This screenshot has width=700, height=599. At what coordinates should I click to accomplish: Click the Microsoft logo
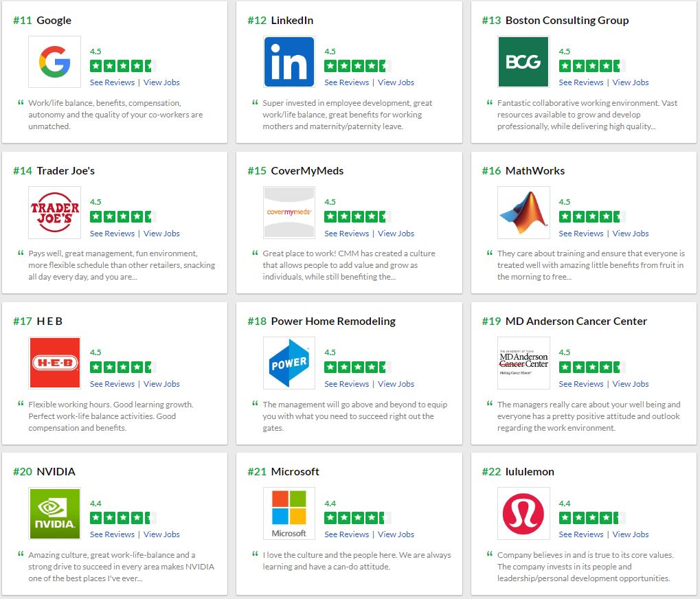point(289,513)
